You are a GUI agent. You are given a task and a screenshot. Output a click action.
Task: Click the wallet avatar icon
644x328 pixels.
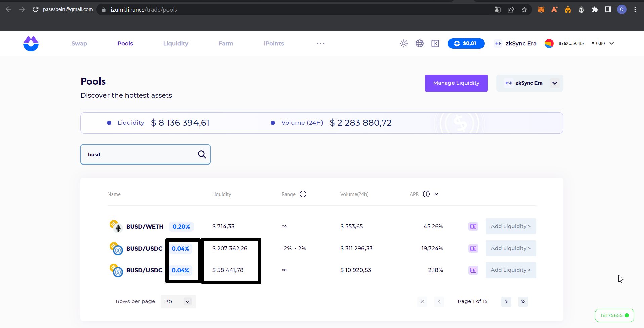549,43
